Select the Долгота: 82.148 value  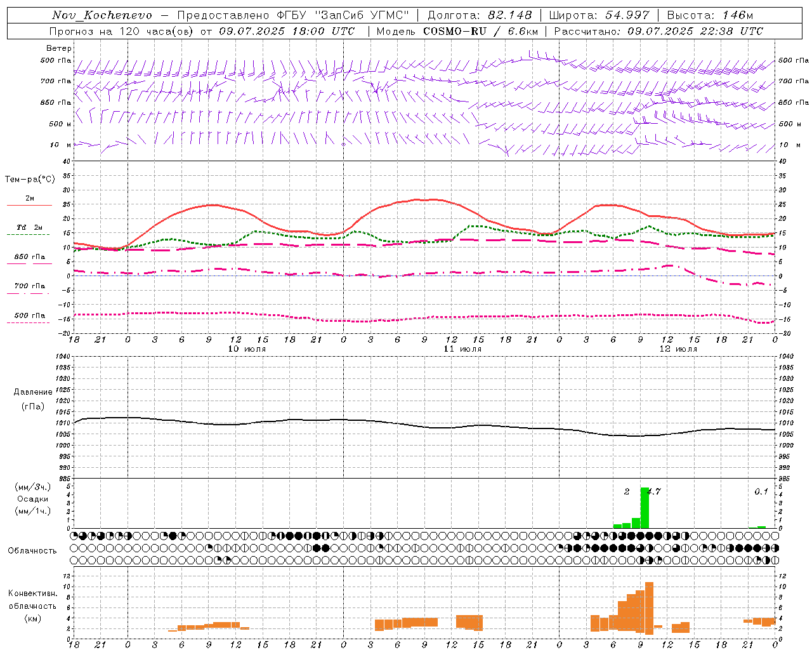coord(480,15)
